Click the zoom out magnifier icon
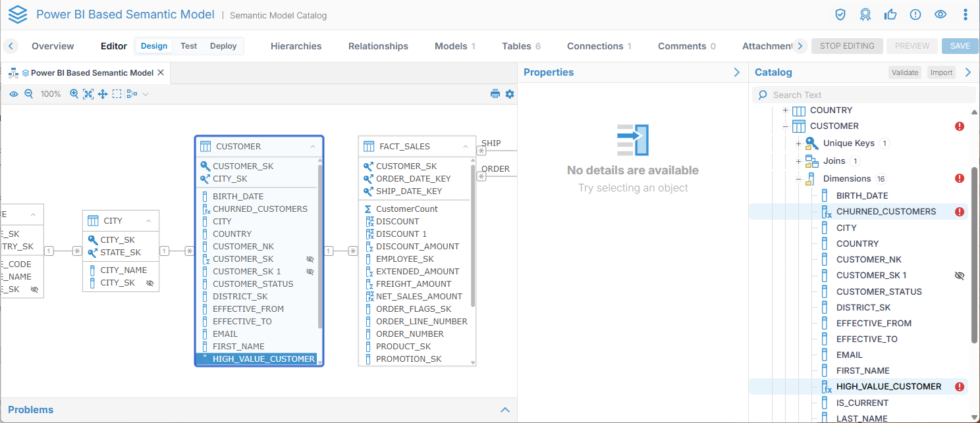 click(29, 94)
